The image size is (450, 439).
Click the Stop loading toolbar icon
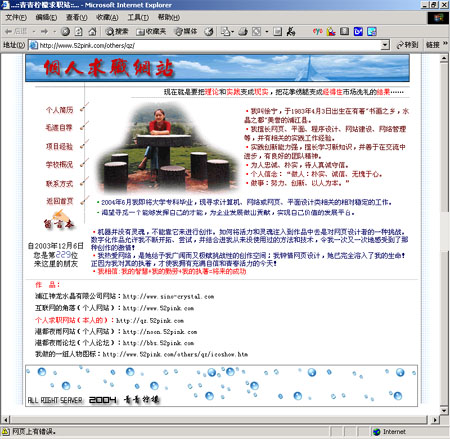(x=65, y=32)
